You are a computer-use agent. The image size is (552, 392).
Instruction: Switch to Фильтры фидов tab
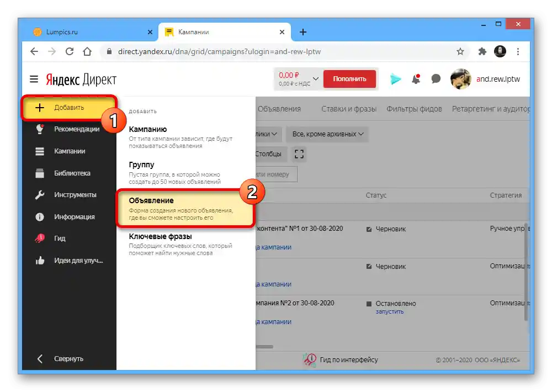414,109
